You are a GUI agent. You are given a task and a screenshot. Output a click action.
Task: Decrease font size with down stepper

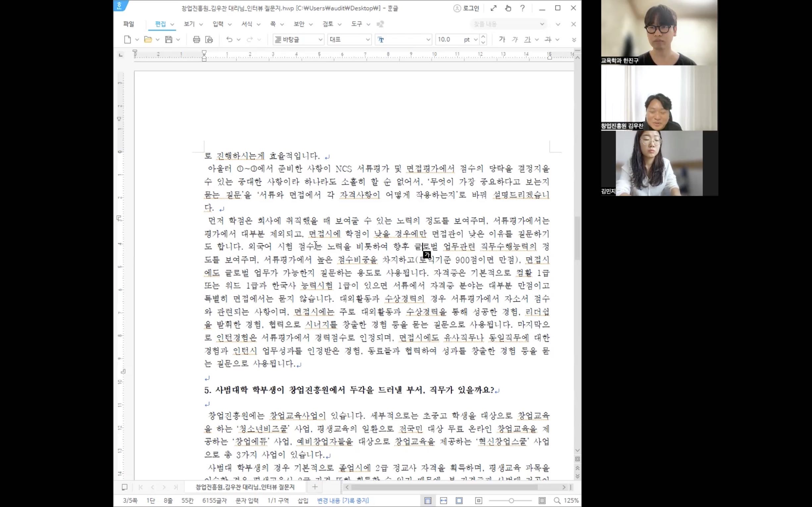click(483, 43)
